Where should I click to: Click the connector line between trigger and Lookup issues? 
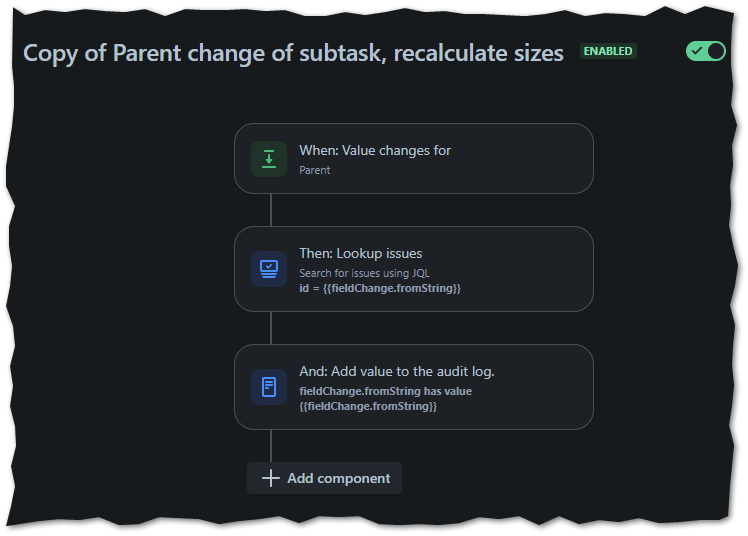[271, 210]
